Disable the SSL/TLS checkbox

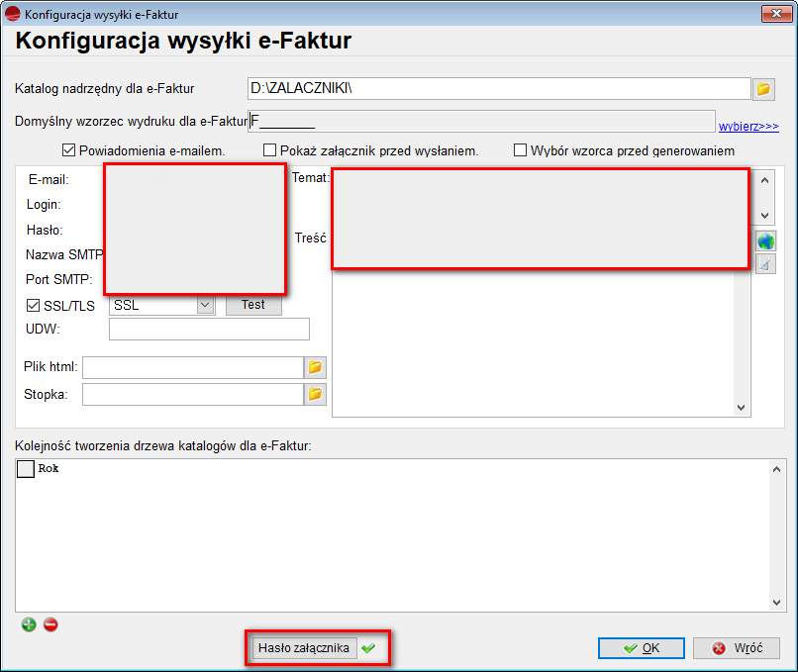[33, 306]
